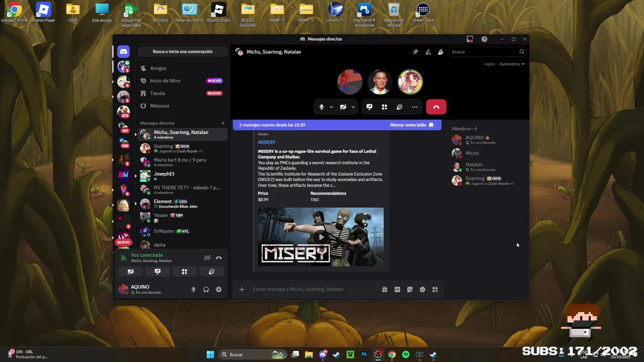Open Yasser direct message
This screenshot has height=362, width=644.
click(x=182, y=217)
